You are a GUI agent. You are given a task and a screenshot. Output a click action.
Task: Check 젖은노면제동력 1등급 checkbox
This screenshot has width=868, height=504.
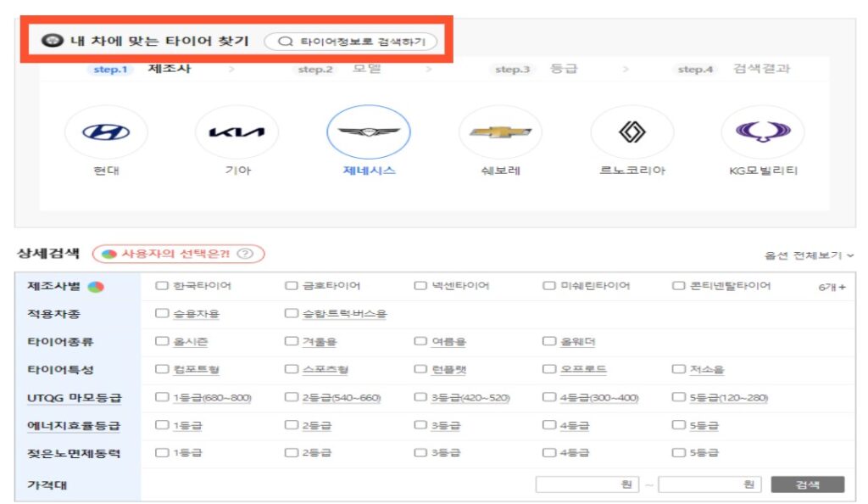pos(162,452)
